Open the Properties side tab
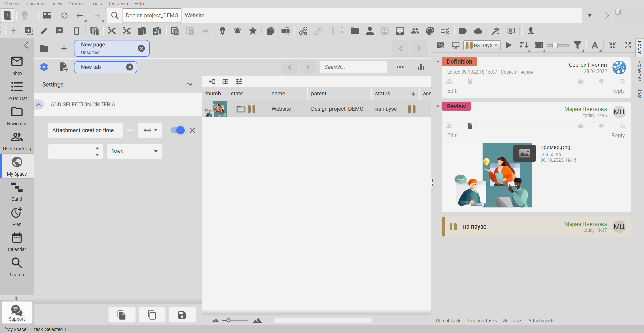644x333 pixels. pos(639,71)
